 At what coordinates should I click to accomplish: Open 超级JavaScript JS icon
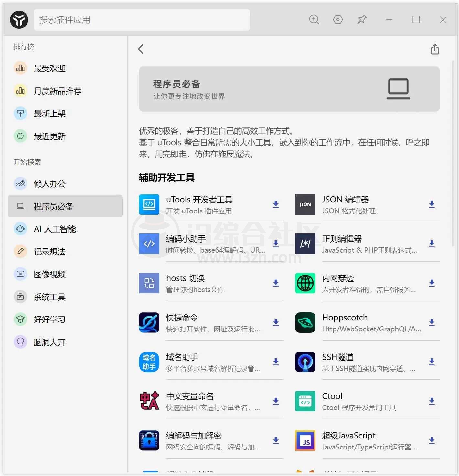[305, 441]
